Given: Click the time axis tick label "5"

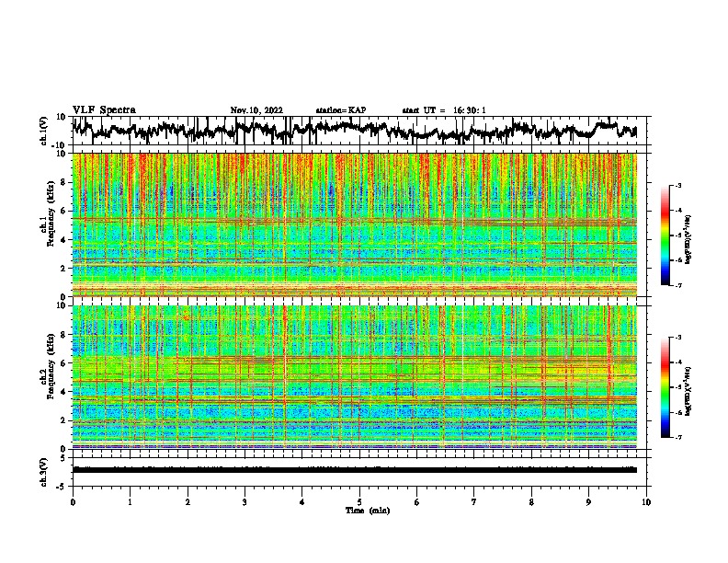Looking at the screenshot, I should coord(359,502).
